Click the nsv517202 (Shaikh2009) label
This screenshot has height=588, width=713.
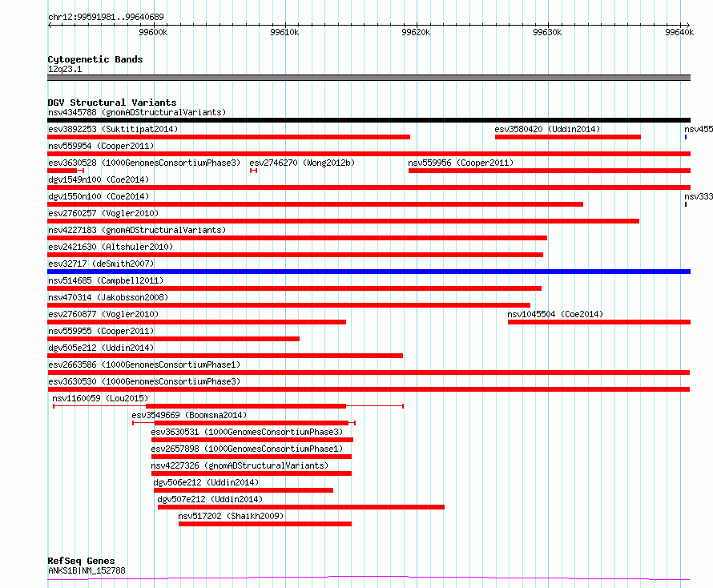231,516
